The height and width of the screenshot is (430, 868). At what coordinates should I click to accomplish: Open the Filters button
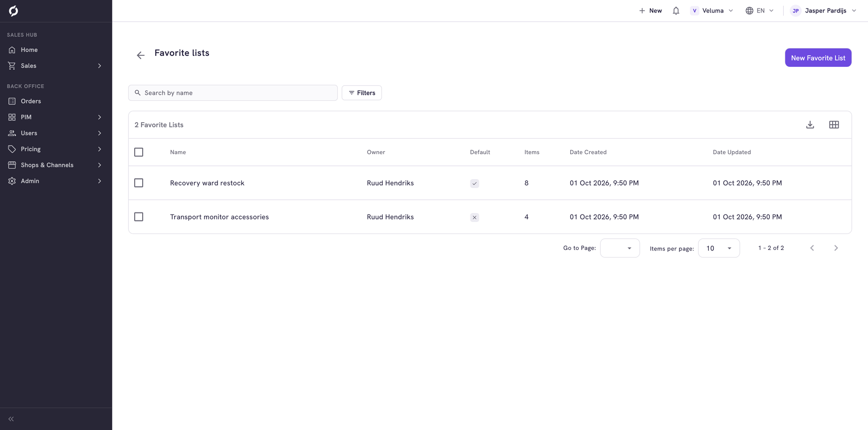pos(362,93)
